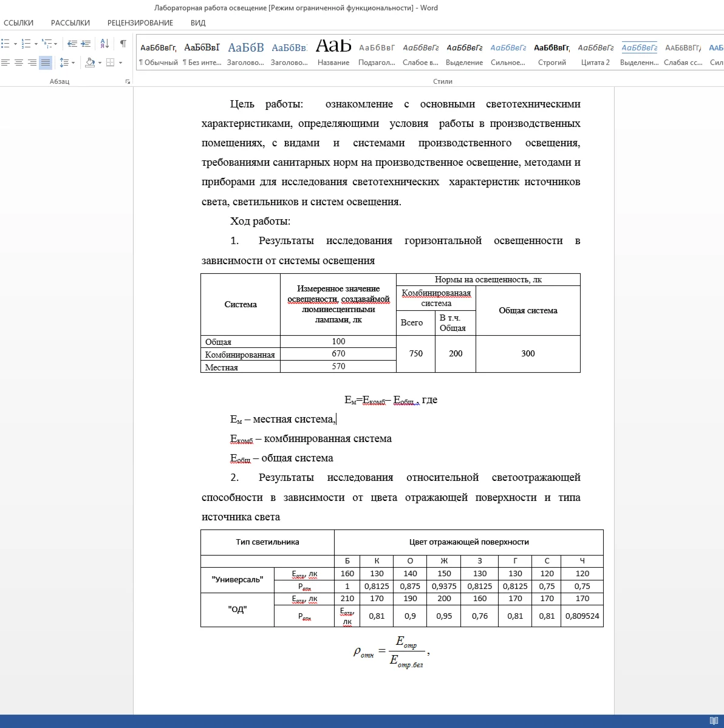Apply the Подзаголовок style
This screenshot has width=724, height=728.
(x=377, y=53)
